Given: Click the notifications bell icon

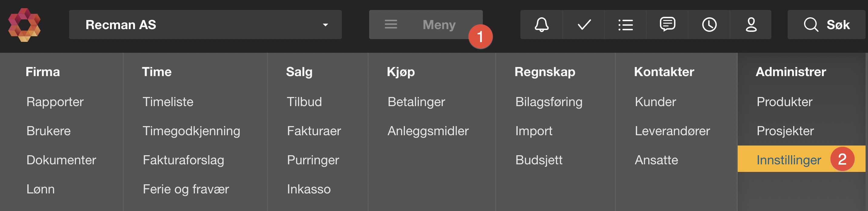Looking at the screenshot, I should (541, 25).
